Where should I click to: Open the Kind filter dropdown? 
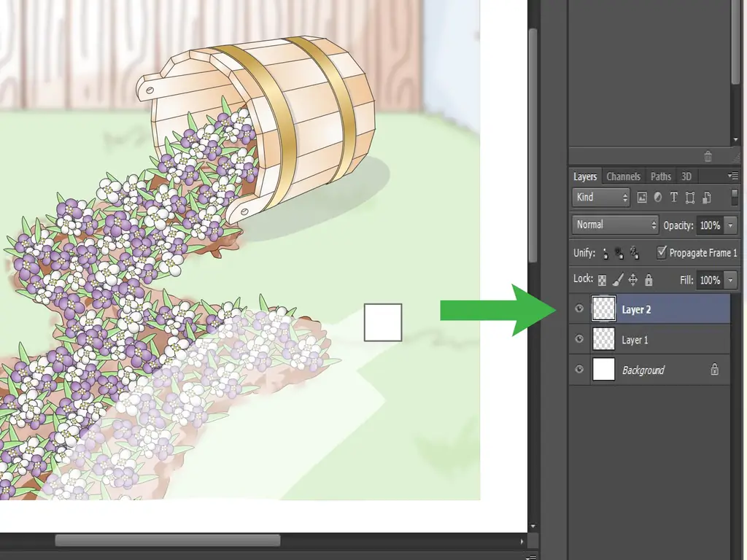[601, 197]
